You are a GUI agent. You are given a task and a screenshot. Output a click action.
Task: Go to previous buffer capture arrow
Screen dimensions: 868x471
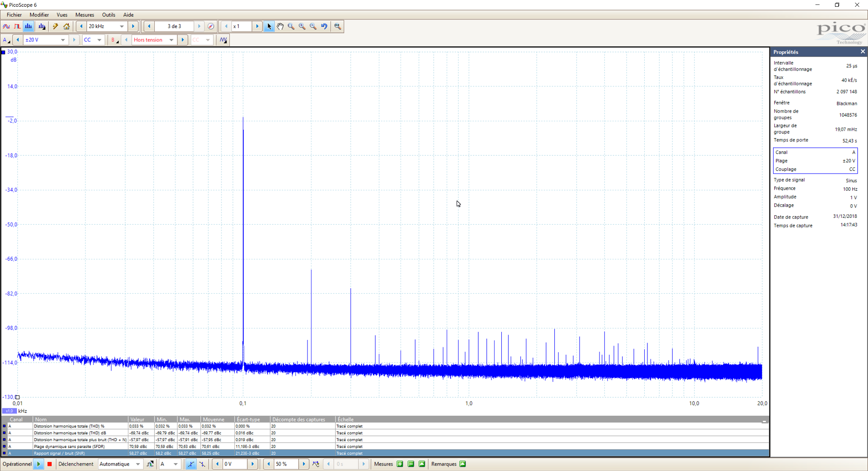coord(149,26)
